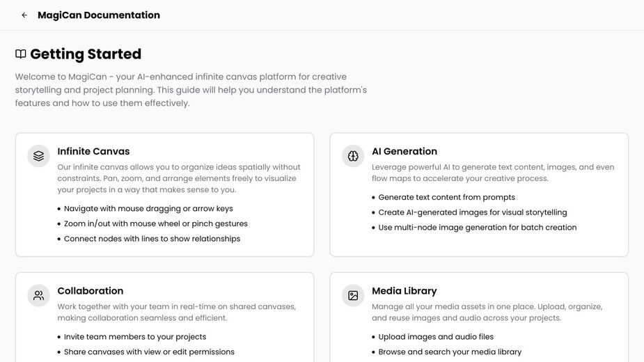Click 'Zoom in/out with mouse wheel' bullet
Screen dimensions: 644x362
[156, 224]
